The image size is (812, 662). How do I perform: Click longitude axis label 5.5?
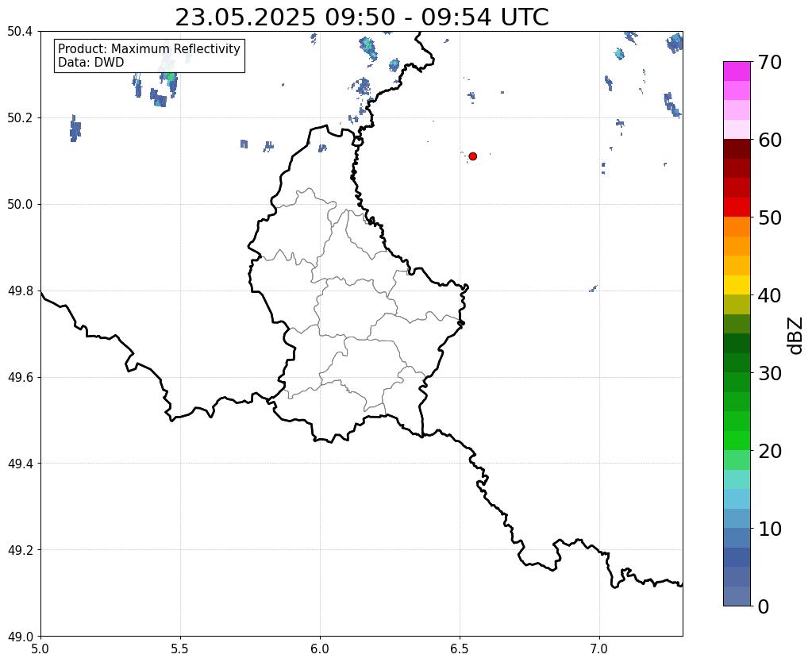point(180,649)
